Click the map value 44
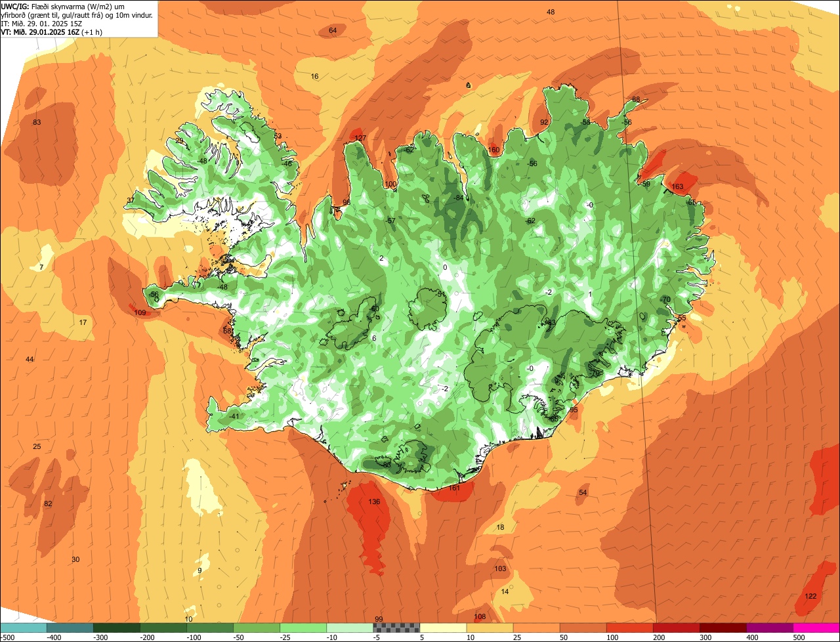The image size is (840, 642). tap(30, 359)
